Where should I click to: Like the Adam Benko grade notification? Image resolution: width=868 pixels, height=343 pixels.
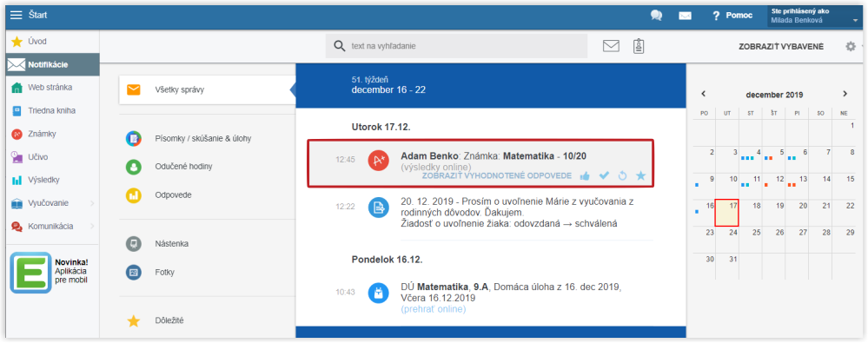tap(585, 176)
